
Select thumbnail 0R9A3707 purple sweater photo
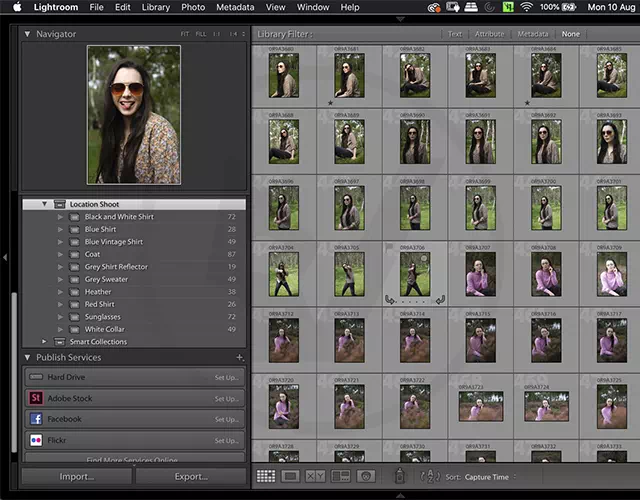[x=480, y=273]
